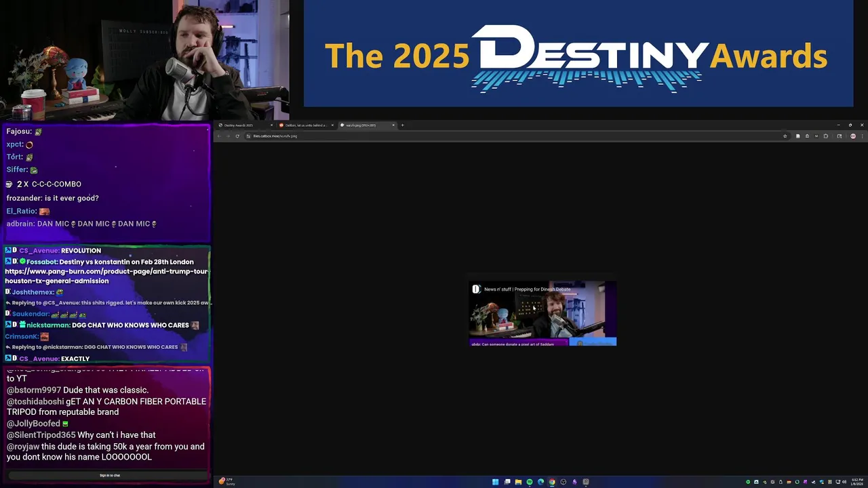Click 'adbrain: DAN MIC' chat message
This screenshot has width=868, height=488.
coord(81,224)
